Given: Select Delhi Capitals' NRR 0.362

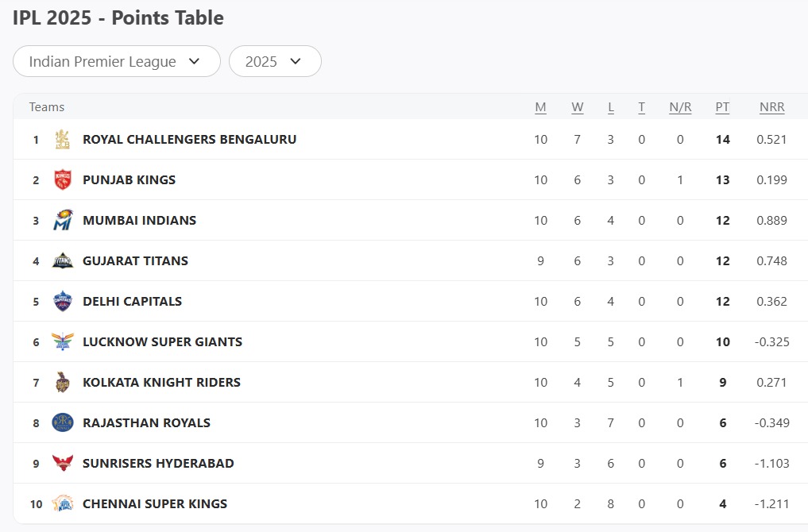Looking at the screenshot, I should pos(772,301).
